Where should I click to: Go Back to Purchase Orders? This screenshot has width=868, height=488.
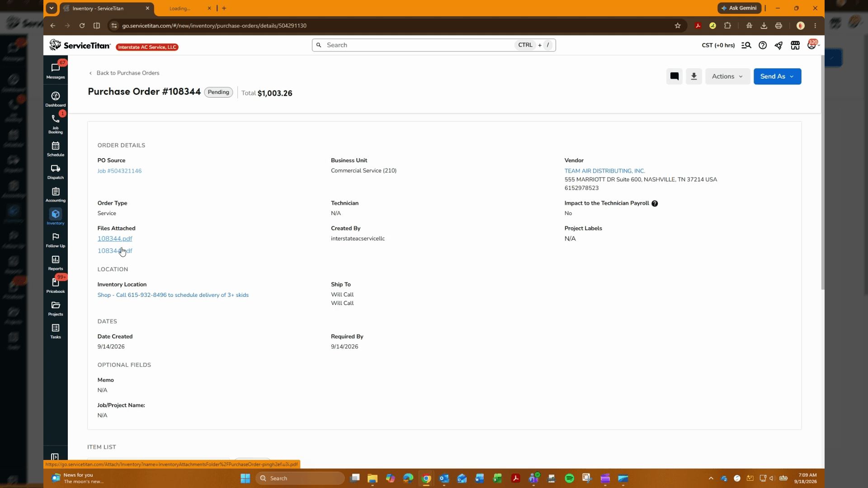[124, 73]
